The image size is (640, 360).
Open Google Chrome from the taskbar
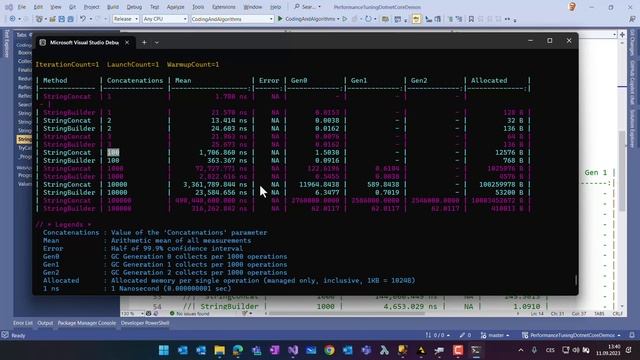329,350
